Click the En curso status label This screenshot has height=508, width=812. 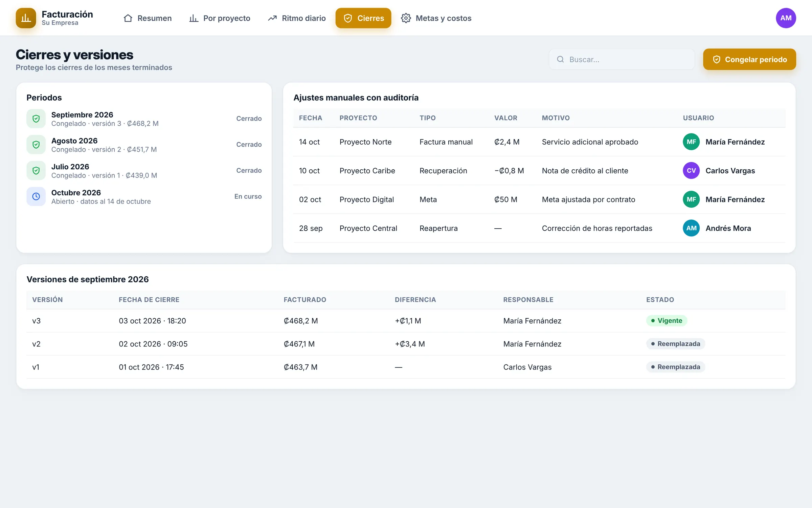coord(248,196)
